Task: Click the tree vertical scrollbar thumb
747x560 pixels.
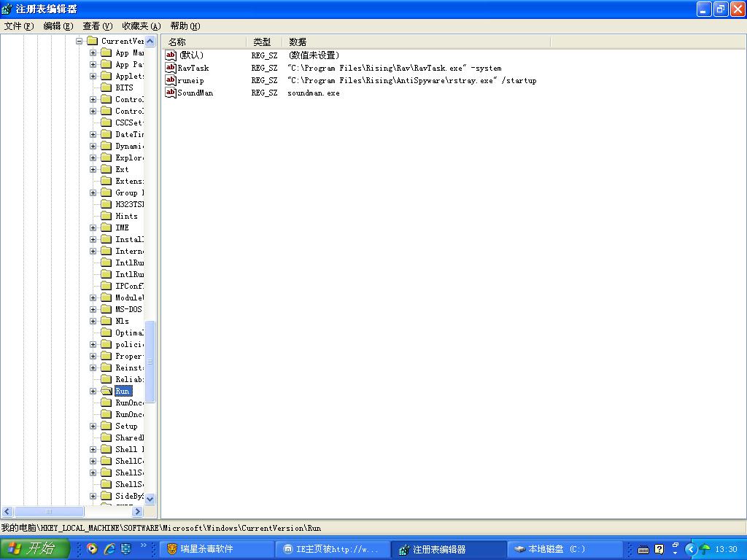Action: coord(150,362)
